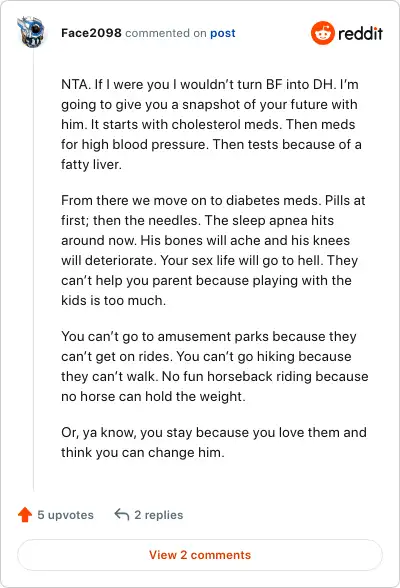Click the words "fatty liver" in comment
This screenshot has width=400, height=588.
tap(91, 165)
